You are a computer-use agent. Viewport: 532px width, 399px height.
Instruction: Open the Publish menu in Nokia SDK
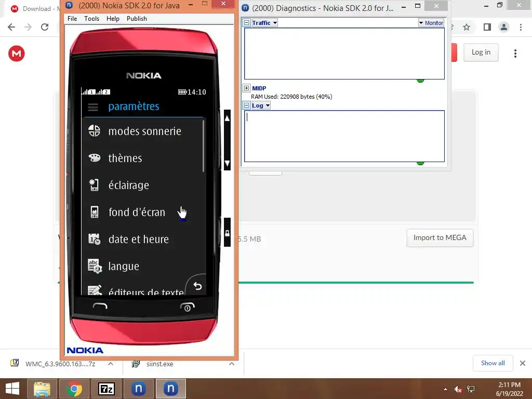coord(137,19)
